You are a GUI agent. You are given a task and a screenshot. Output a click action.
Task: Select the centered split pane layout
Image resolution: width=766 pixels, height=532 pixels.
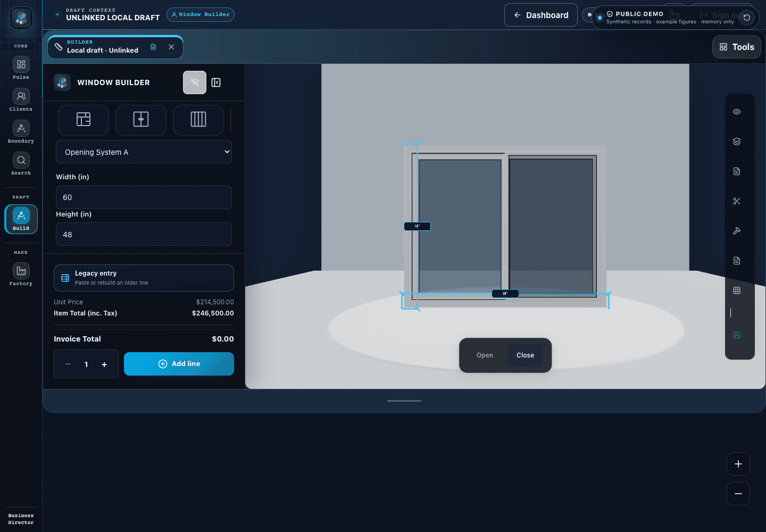point(141,120)
